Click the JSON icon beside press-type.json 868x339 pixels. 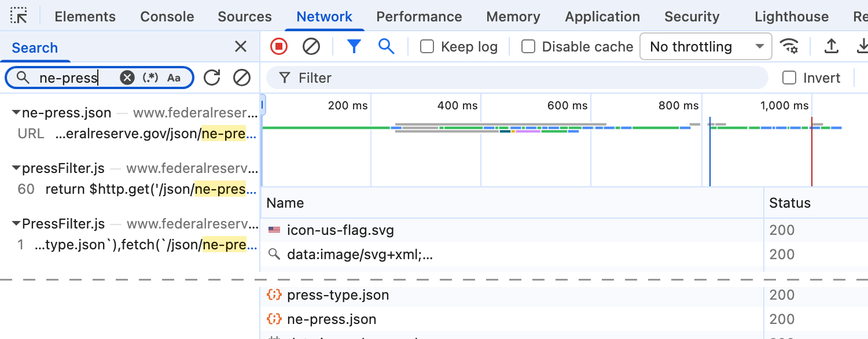coord(274,294)
